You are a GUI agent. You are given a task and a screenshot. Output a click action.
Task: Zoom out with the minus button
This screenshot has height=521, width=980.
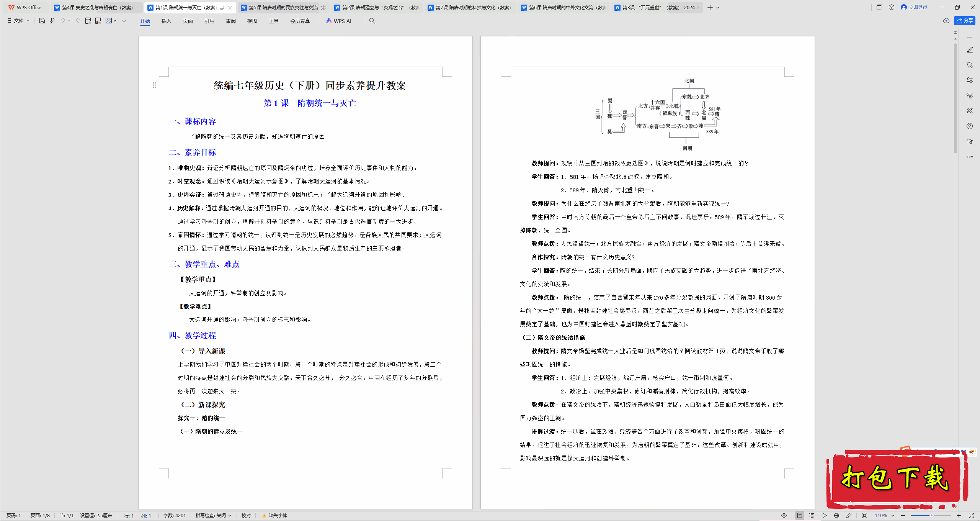point(903,516)
